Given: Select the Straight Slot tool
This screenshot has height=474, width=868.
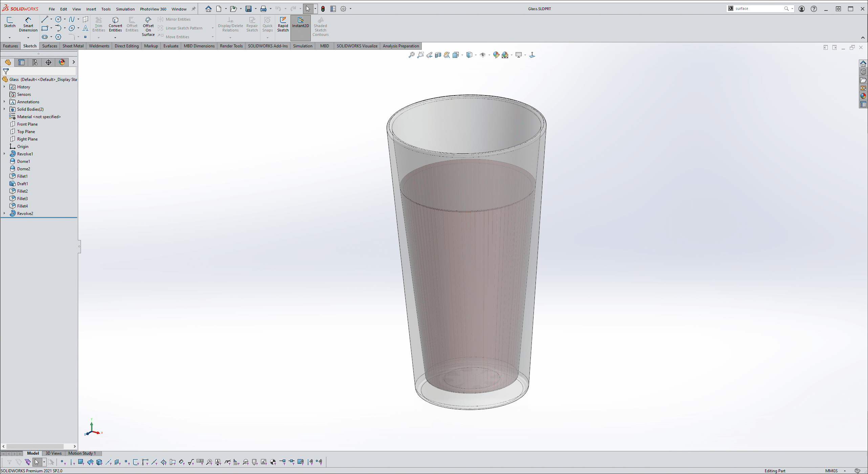Looking at the screenshot, I should (44, 37).
